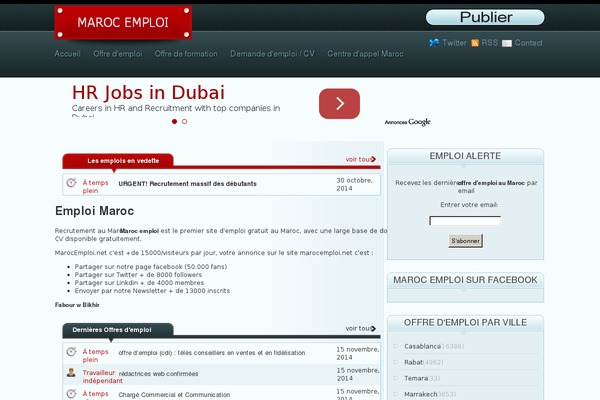This screenshot has width=600, height=400.
Task: Click Annonces Google label
Action: (408, 122)
